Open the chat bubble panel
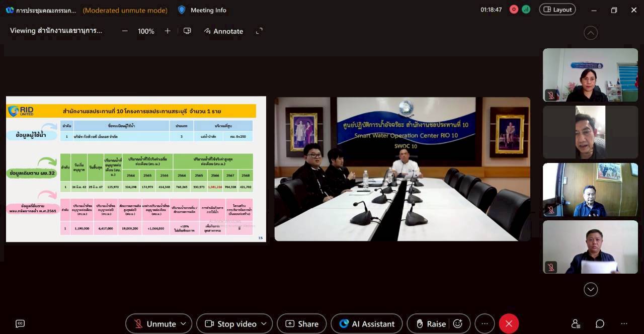Screen dimensions: 644x334 click(x=600, y=323)
